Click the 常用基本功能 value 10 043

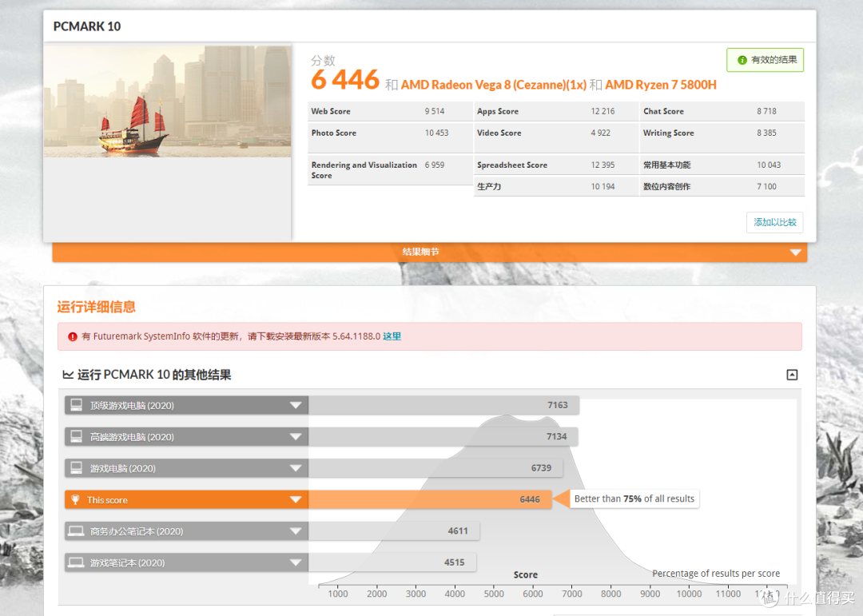[769, 165]
